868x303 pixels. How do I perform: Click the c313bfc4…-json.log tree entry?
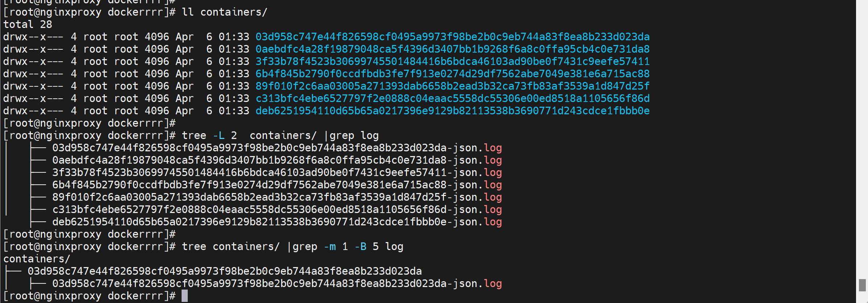[277, 209]
